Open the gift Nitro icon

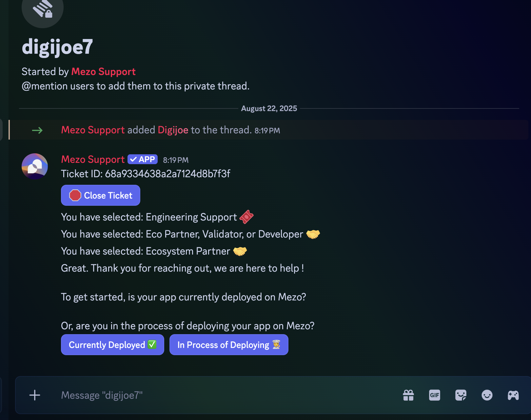(408, 395)
